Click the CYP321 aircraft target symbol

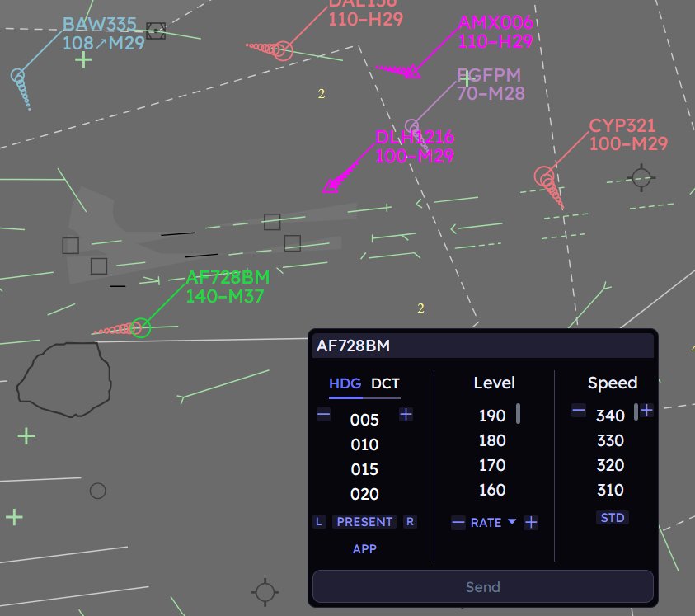[x=544, y=176]
